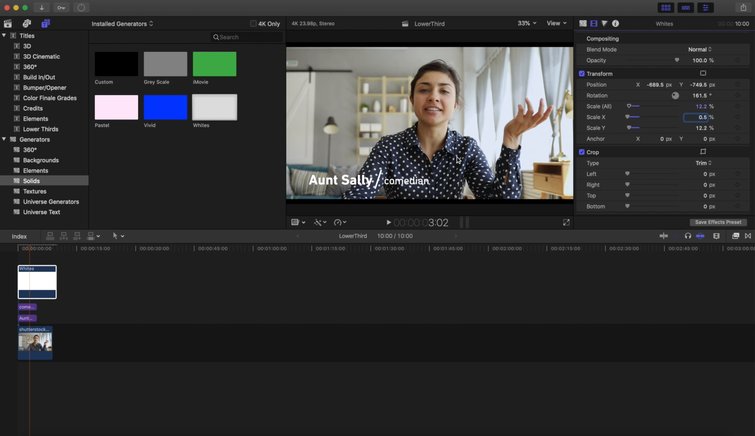Open the viewer zoom 33% dropdown
The height and width of the screenshot is (436, 755).
point(527,23)
